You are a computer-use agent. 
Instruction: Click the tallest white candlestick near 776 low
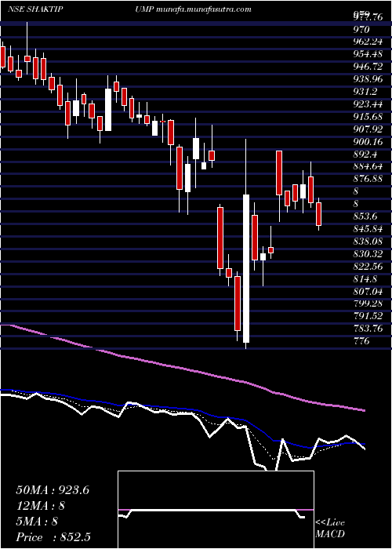tap(246, 268)
